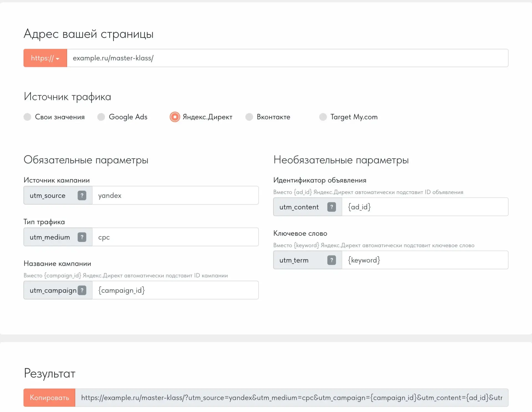Click the Идентификатор объявления label

tap(320, 180)
